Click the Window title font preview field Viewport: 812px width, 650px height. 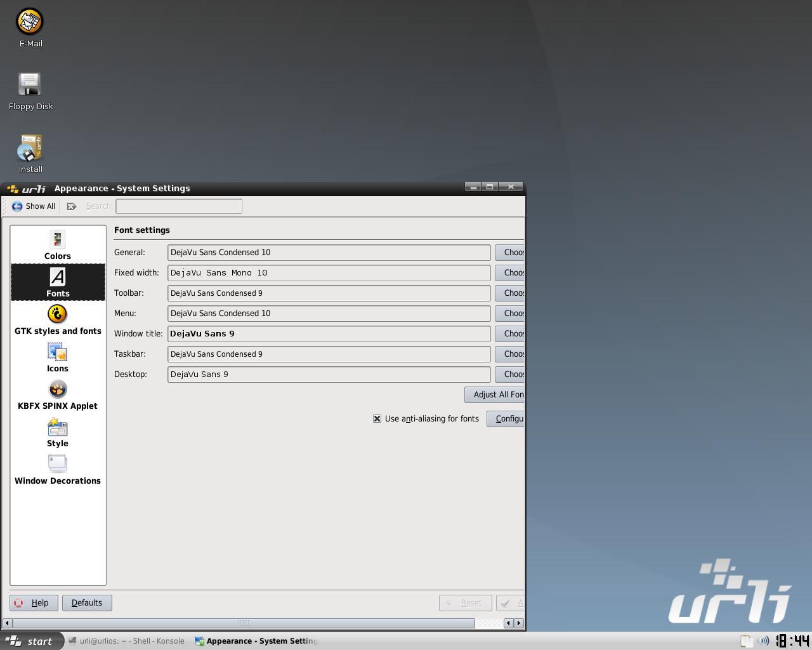[x=329, y=334]
